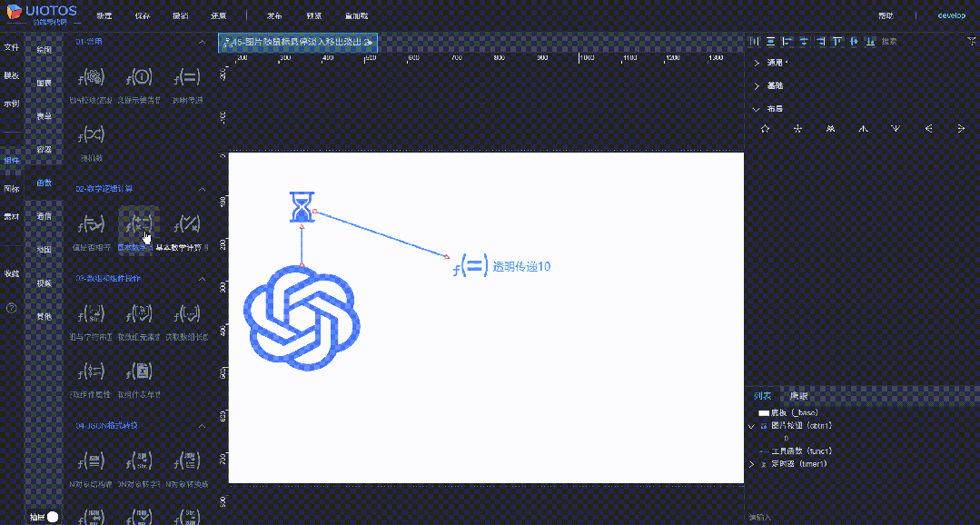Open the 模板 sidebar section
Viewport: 980px width, 525px height.
(11, 75)
